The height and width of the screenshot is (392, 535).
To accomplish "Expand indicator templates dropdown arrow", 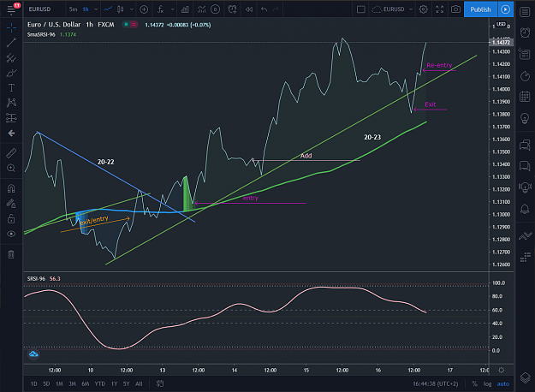I will pos(172,9).
